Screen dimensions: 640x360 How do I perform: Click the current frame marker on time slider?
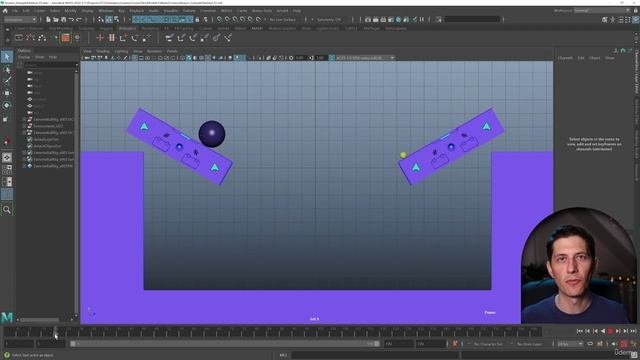[56, 332]
